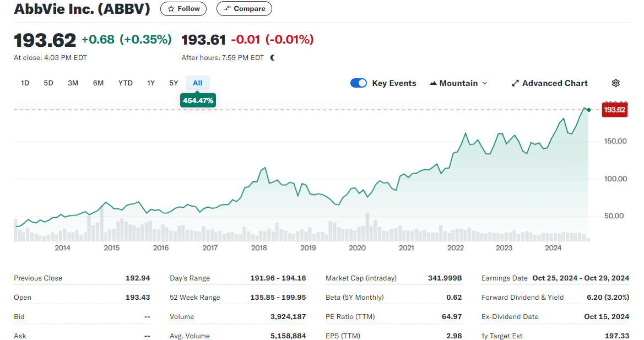Click the 50.00 price axis label
Screen dimensions: 644x340
614,216
